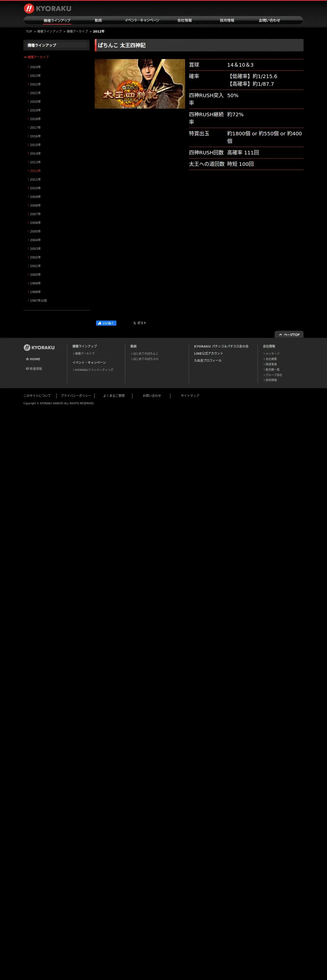Select 2000年 in the archive list

coord(35,275)
